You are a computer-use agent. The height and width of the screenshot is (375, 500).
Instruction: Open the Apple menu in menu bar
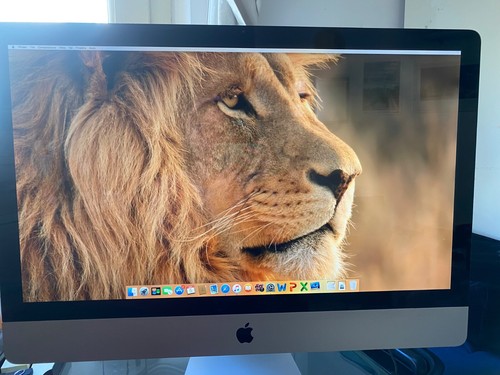pyautogui.click(x=13, y=47)
